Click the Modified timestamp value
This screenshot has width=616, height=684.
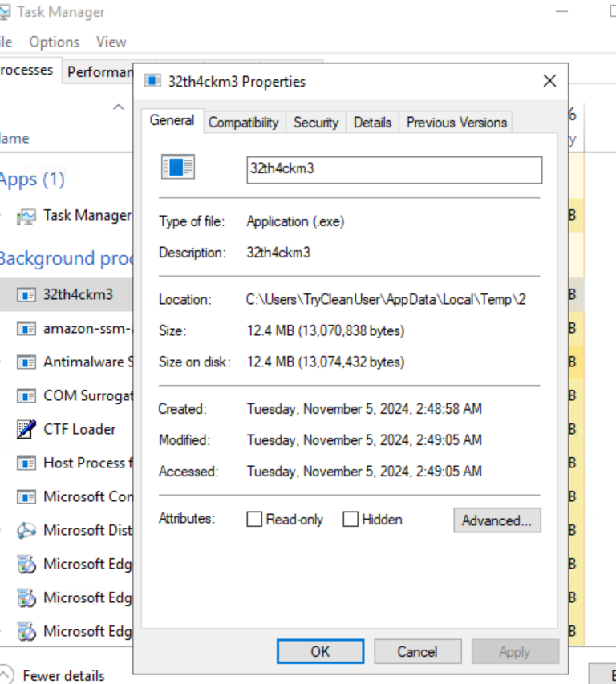364,439
